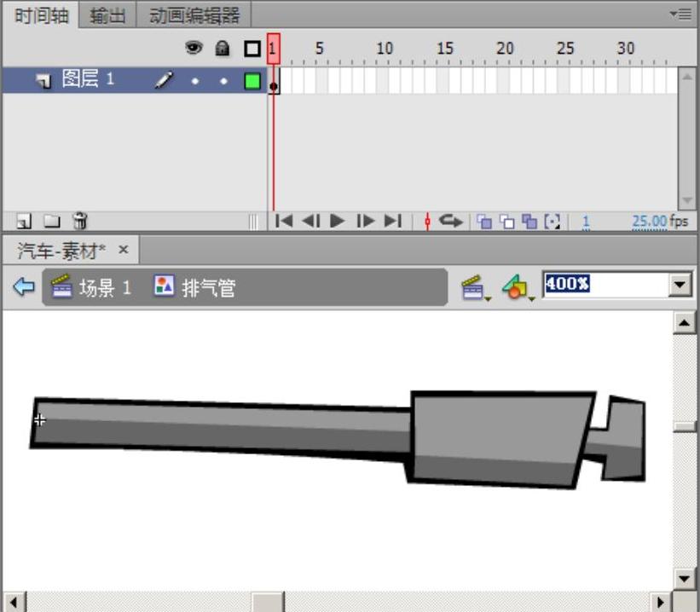Enable Onion Skin icon
The width and height of the screenshot is (700, 612).
[x=484, y=222]
